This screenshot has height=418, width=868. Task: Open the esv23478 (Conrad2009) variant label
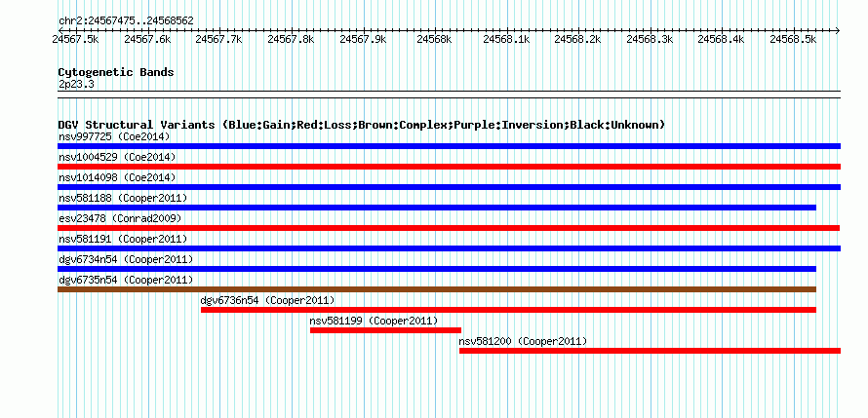tap(120, 218)
